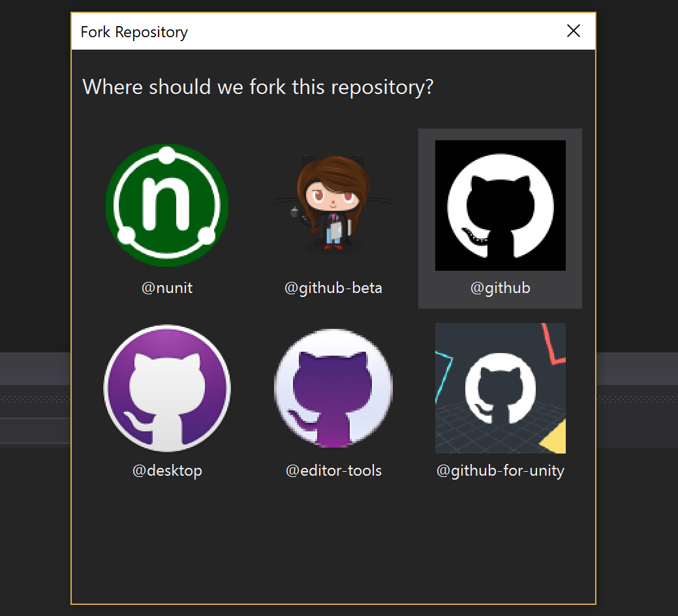Click the @desktop account label
678x616 pixels.
click(x=167, y=470)
